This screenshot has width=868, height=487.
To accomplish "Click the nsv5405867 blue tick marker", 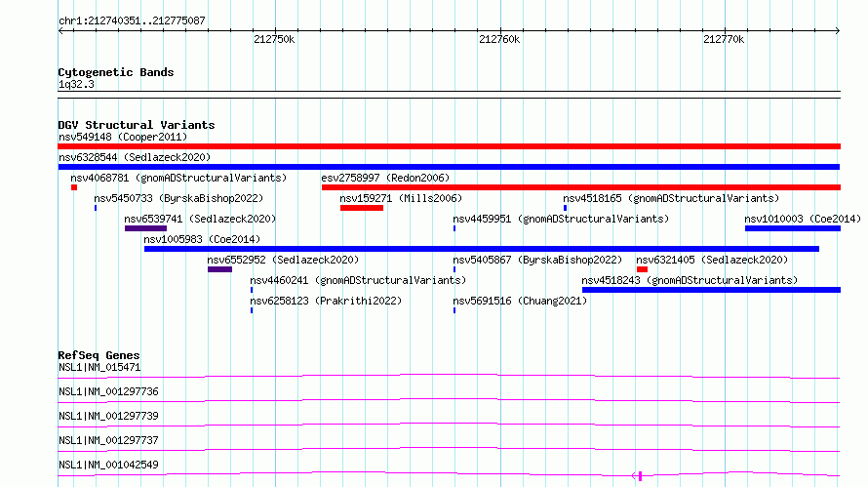I will point(454,269).
